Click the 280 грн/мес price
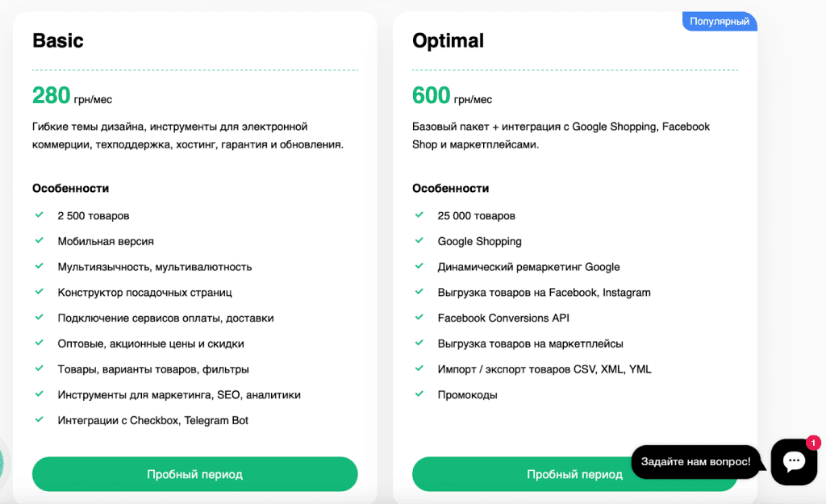826x504 pixels. pyautogui.click(x=72, y=96)
